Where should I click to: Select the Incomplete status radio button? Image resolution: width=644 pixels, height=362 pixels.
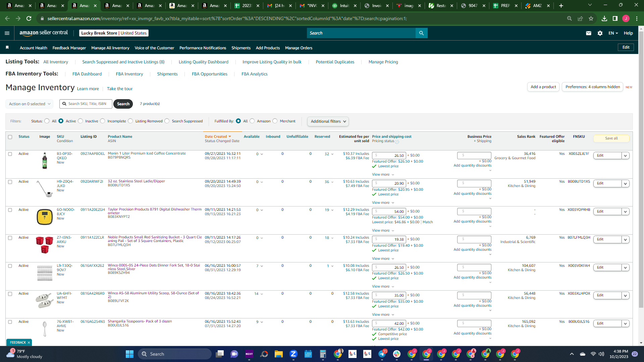point(103,121)
